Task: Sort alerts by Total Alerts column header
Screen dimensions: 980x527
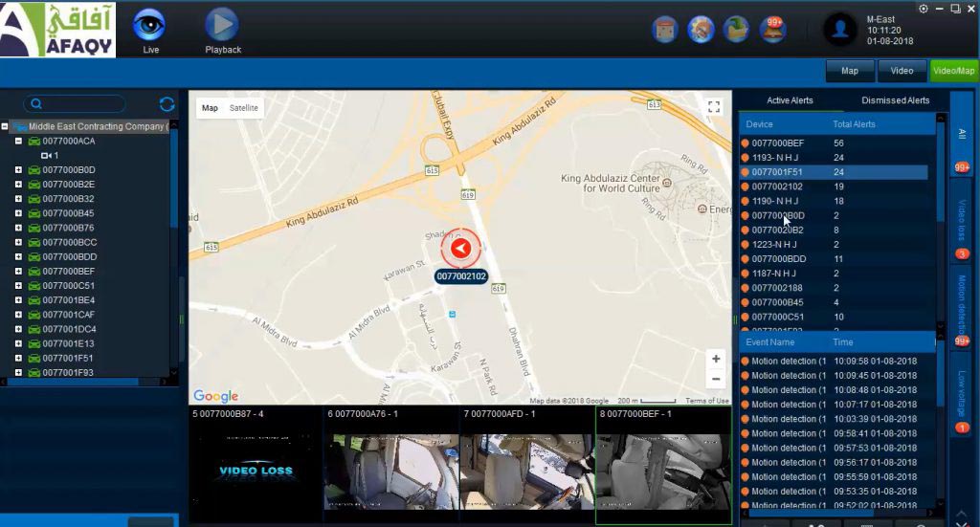Action: click(854, 124)
